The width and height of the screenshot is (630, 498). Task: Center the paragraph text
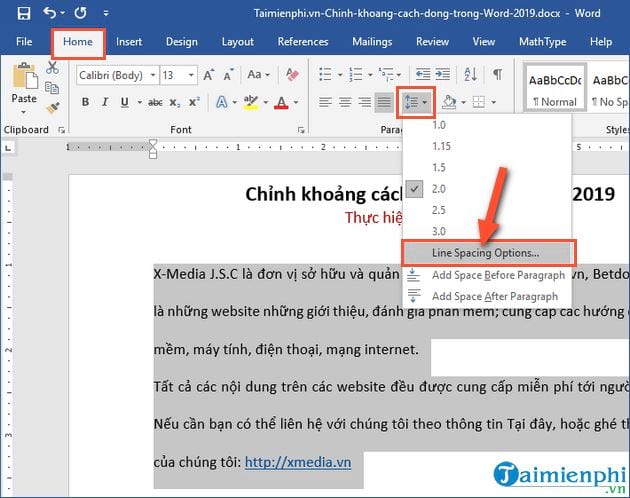(x=345, y=102)
